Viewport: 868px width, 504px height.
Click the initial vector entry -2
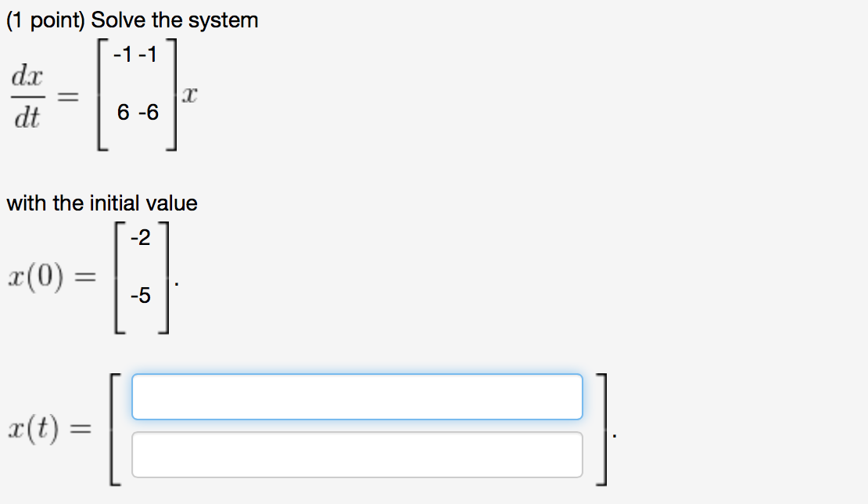pyautogui.click(x=141, y=238)
